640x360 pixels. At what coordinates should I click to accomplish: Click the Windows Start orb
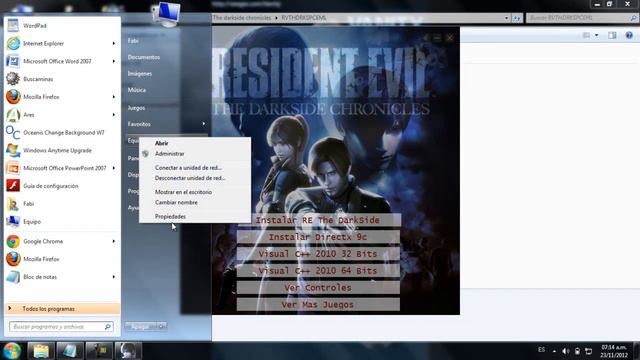[11, 351]
